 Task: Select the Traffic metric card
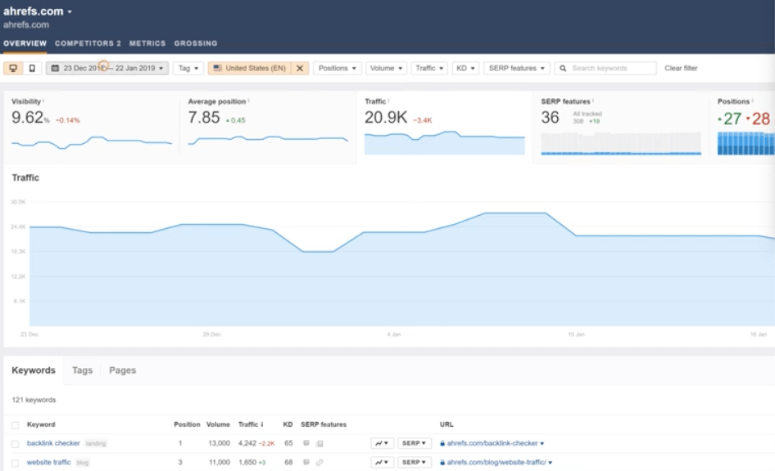444,127
